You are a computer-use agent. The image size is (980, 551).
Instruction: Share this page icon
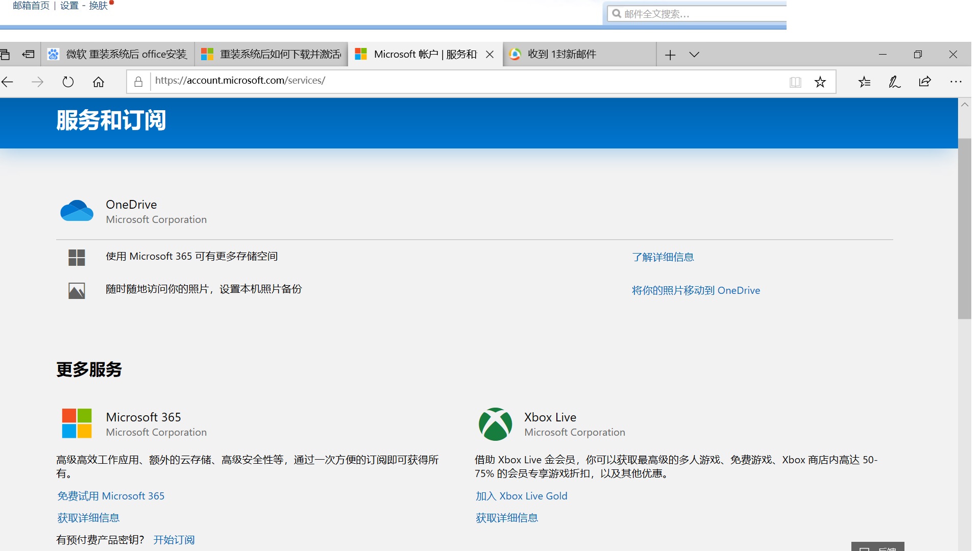(924, 82)
